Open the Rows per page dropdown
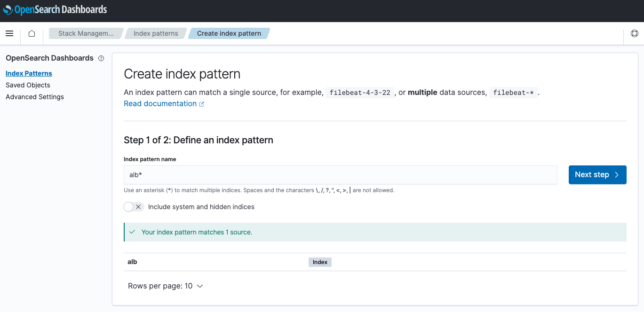 tap(166, 286)
